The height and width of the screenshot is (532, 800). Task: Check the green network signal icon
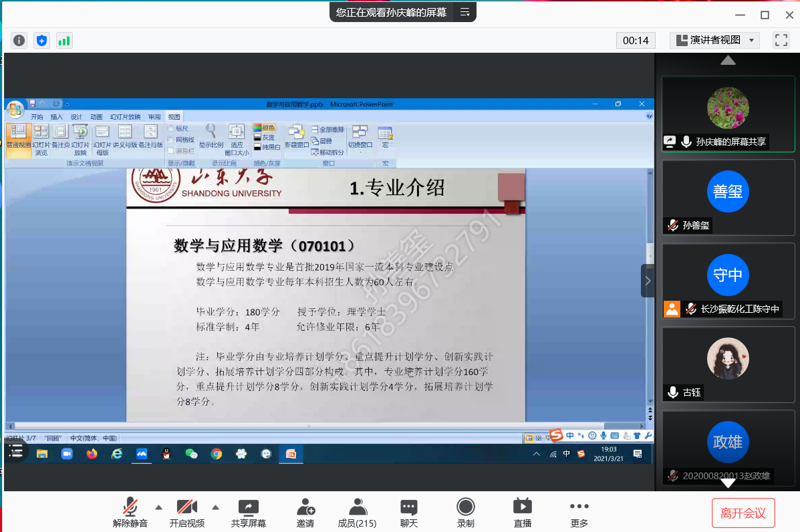64,41
